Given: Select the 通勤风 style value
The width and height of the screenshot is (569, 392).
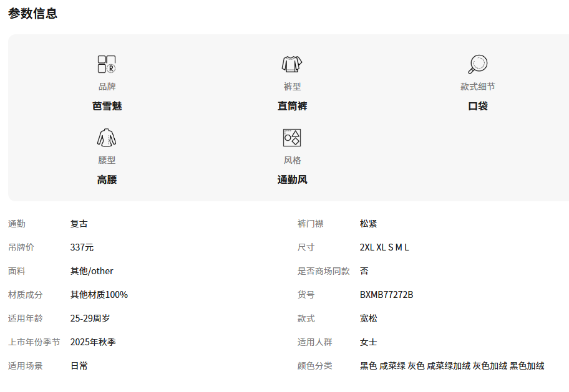Looking at the screenshot, I should (x=292, y=179).
